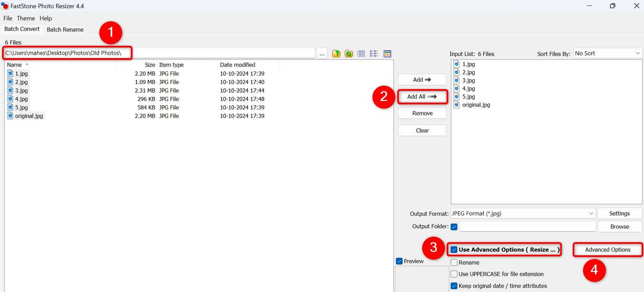Click the Output Folder path field
The image size is (644, 292).
[528, 227]
